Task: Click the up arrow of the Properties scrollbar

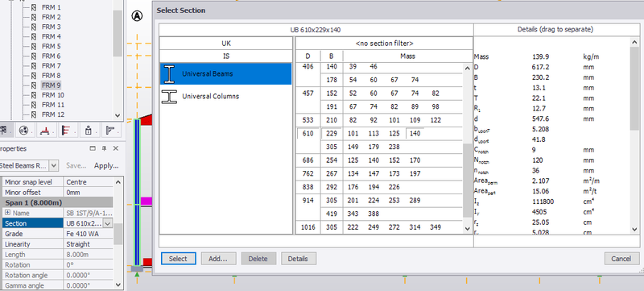Action: [x=118, y=182]
